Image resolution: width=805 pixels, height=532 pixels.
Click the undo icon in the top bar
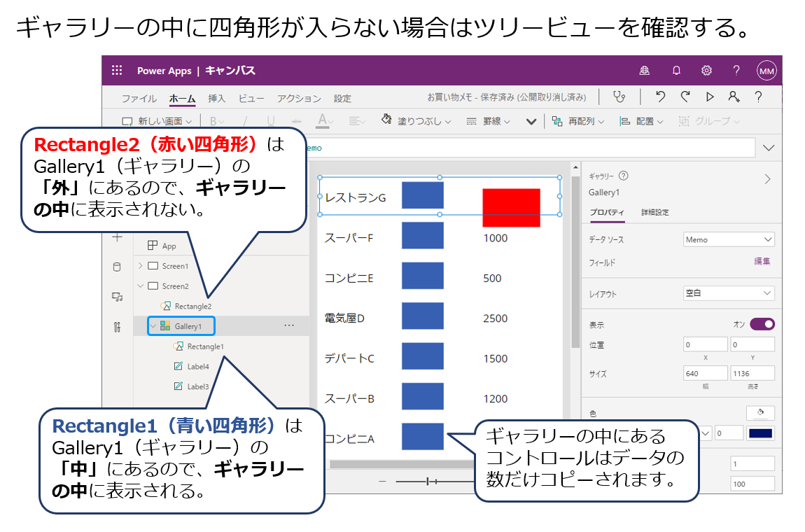[660, 98]
